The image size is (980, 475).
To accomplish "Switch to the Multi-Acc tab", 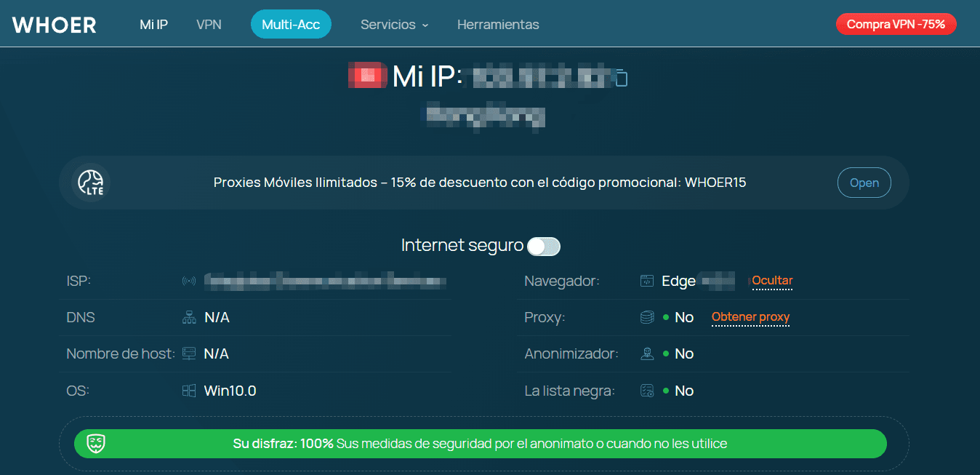I will [x=291, y=24].
